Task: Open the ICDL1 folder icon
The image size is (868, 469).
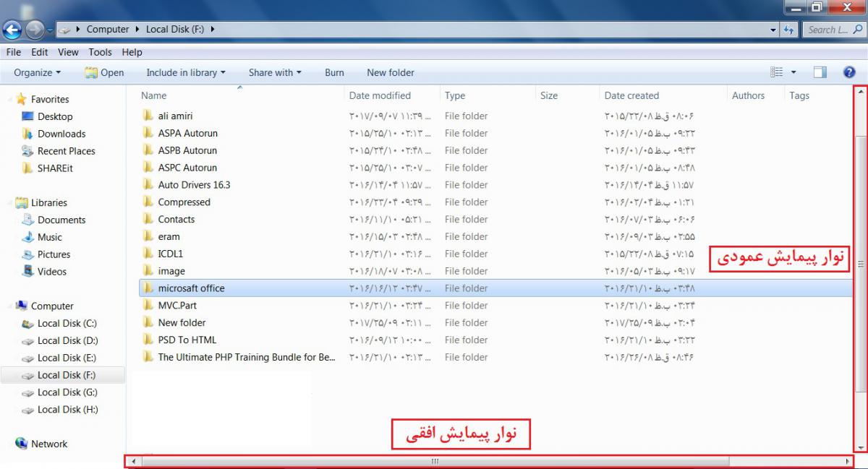Action: click(x=148, y=254)
